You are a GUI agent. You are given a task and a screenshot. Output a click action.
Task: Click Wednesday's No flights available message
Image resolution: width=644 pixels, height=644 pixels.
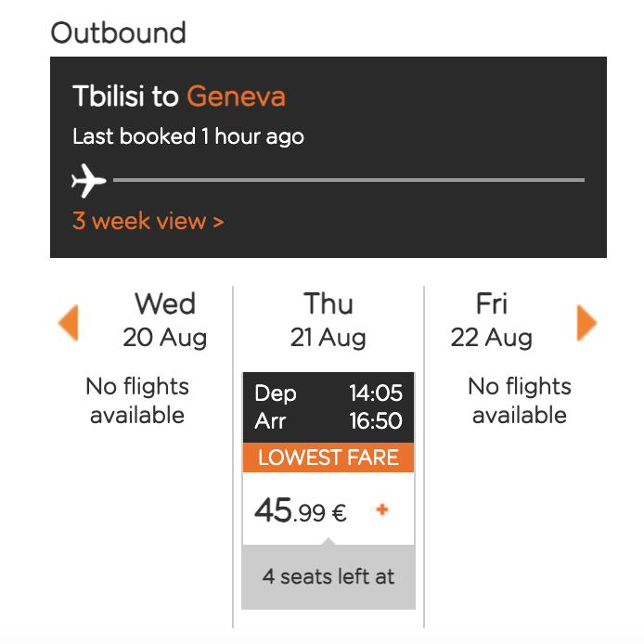(137, 401)
